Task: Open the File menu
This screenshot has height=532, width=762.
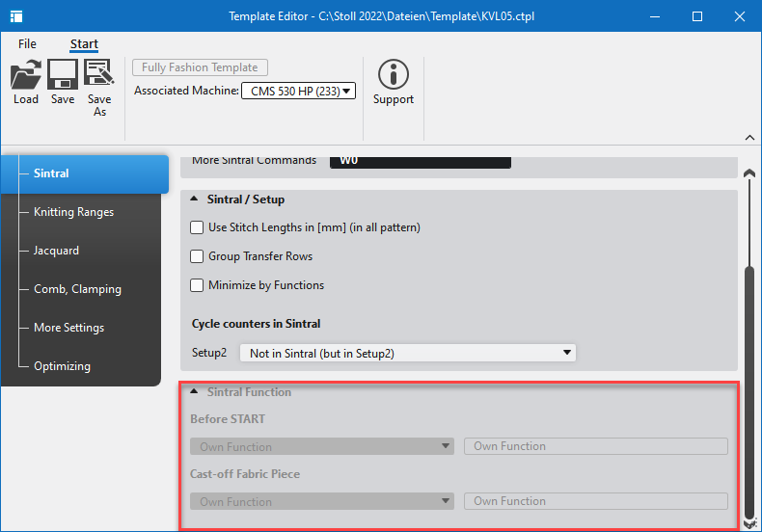Action: point(27,44)
